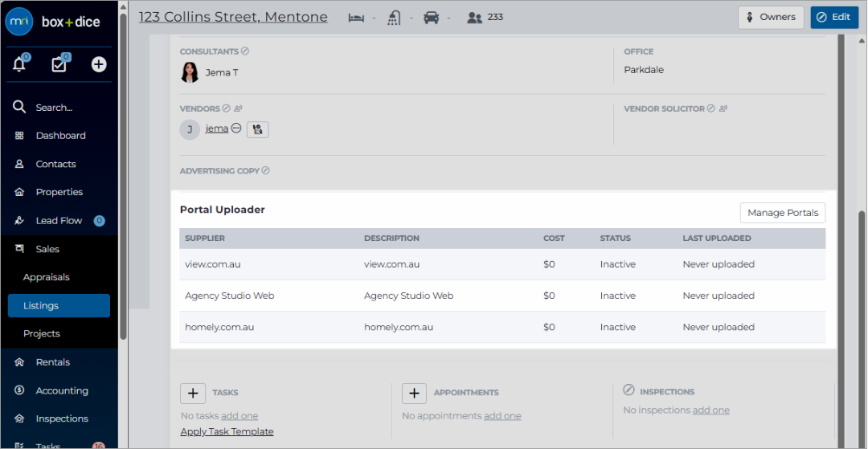This screenshot has width=868, height=449.
Task: Click edit icon beside VENDOR SOLICITOR label
Action: click(x=710, y=108)
